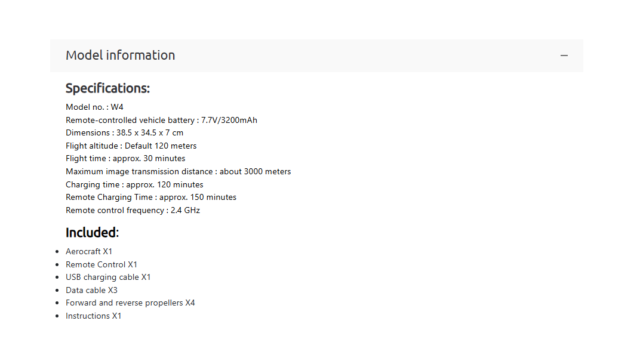The height and width of the screenshot is (364, 640).
Task: Click the Charging time approx. 120 minutes line
Action: (134, 184)
